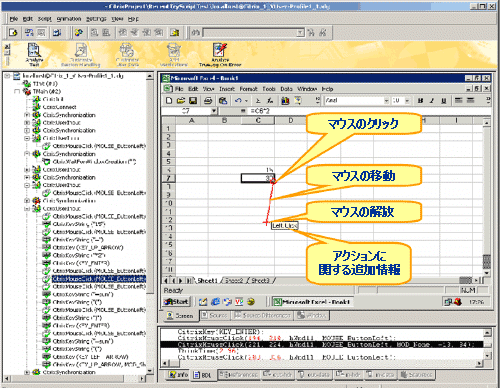The width and height of the screenshot is (500, 388).
Task: Click the Analyze TrueLog On Error icon
Action: [220, 55]
